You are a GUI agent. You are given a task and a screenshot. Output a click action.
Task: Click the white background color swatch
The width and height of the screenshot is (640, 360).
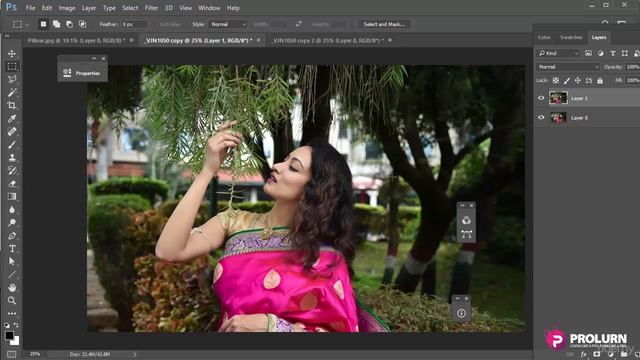click(x=16, y=342)
